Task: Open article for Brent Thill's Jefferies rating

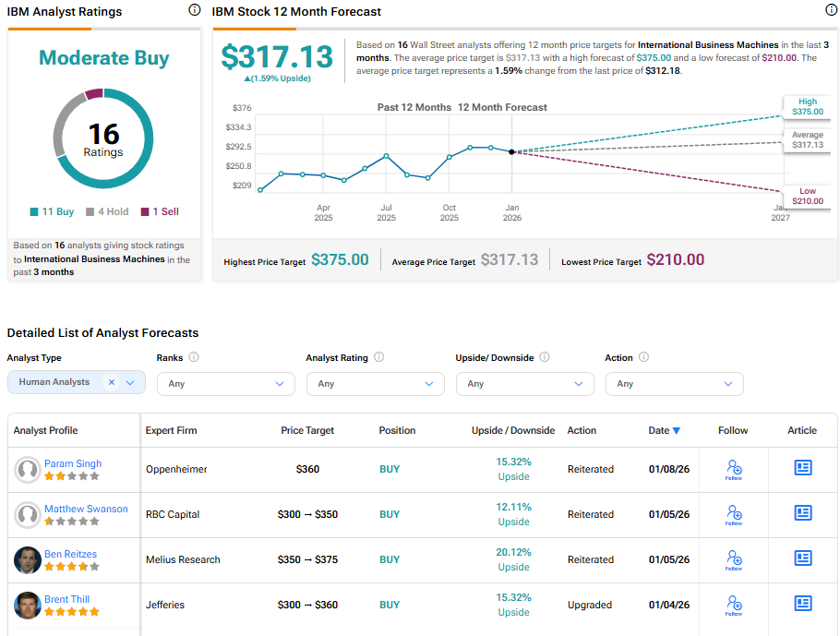Action: 803,604
